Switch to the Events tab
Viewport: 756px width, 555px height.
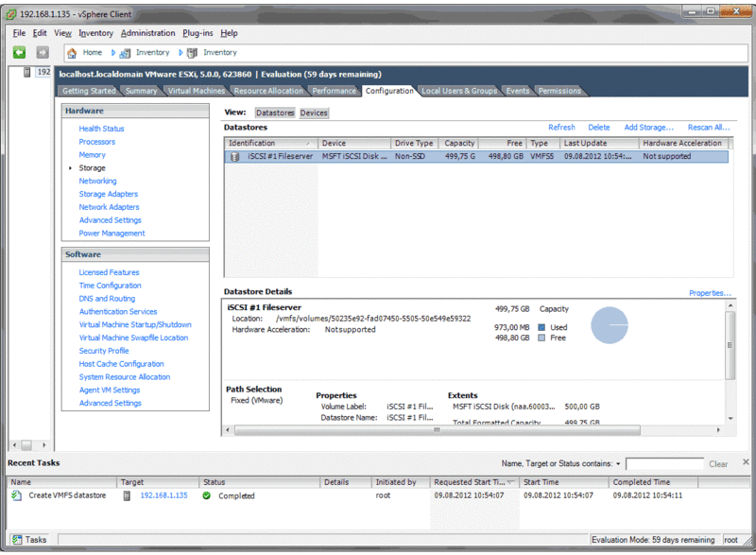tap(518, 91)
